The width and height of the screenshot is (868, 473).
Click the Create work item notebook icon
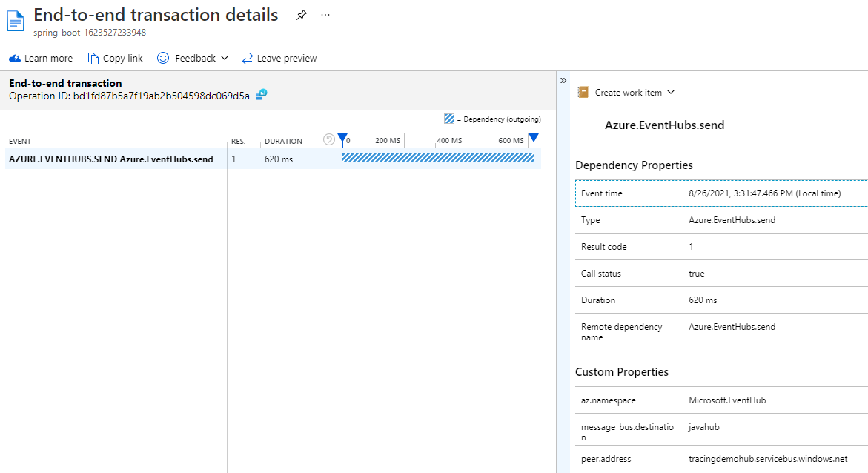pos(583,92)
